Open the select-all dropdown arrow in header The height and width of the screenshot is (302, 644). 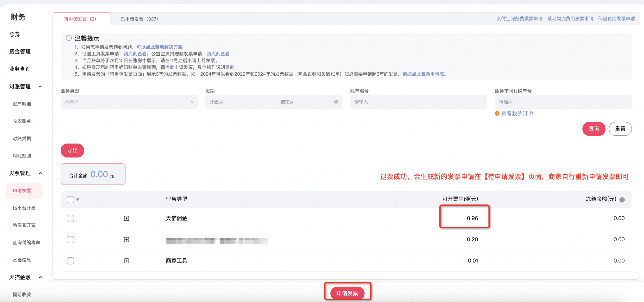click(78, 200)
